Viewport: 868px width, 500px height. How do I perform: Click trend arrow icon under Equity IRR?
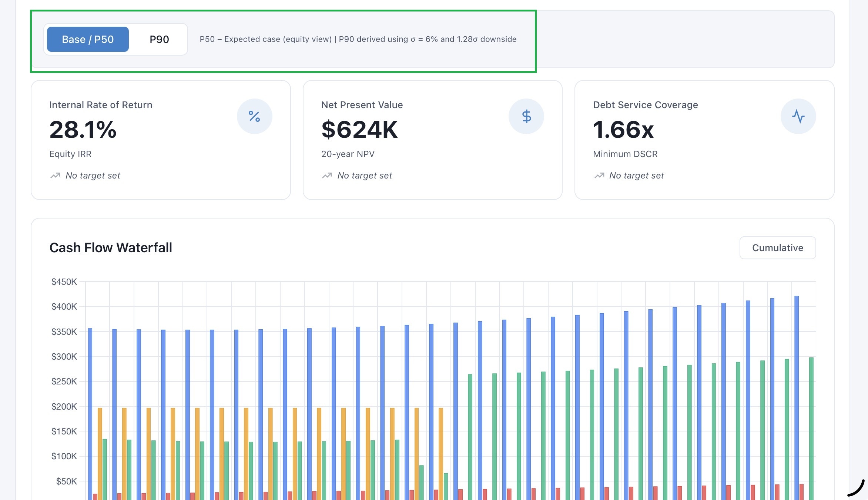[55, 176]
